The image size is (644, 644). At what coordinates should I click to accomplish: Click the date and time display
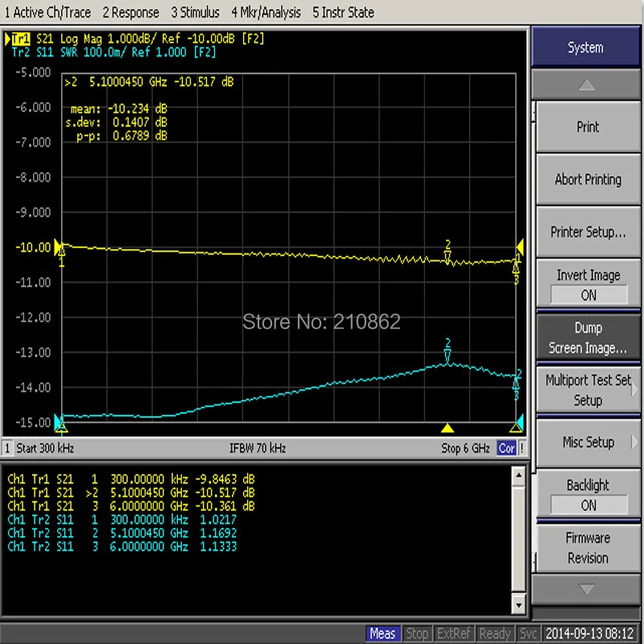(590, 634)
